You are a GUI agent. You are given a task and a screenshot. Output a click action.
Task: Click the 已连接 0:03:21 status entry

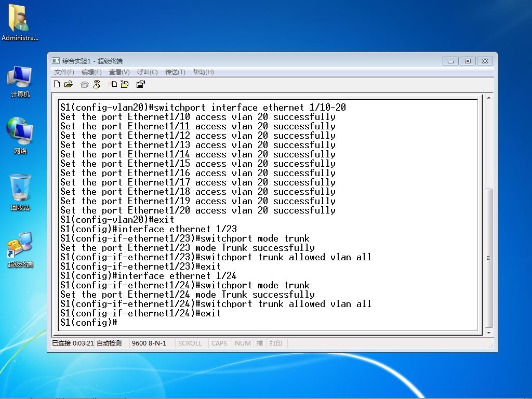point(73,343)
